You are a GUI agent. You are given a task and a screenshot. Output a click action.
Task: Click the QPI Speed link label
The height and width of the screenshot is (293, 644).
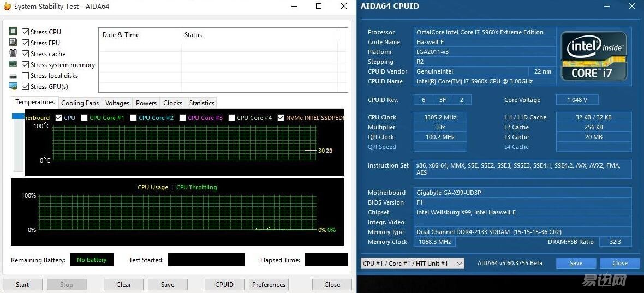[382, 147]
